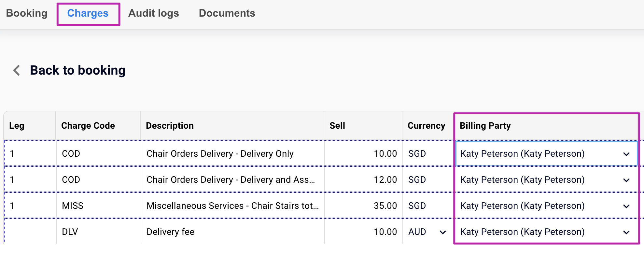Click SGD currency in the 12.00 row
Screen dimensions: 644x258
[x=428, y=179]
